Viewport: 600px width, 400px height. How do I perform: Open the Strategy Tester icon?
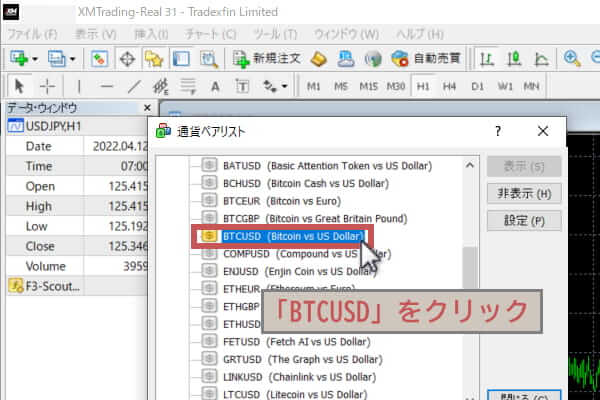209,59
